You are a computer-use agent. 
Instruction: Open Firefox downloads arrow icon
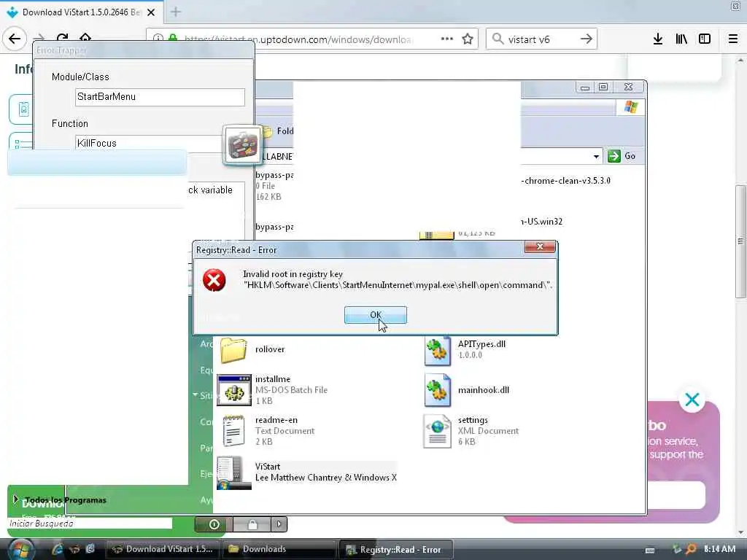pyautogui.click(x=658, y=39)
